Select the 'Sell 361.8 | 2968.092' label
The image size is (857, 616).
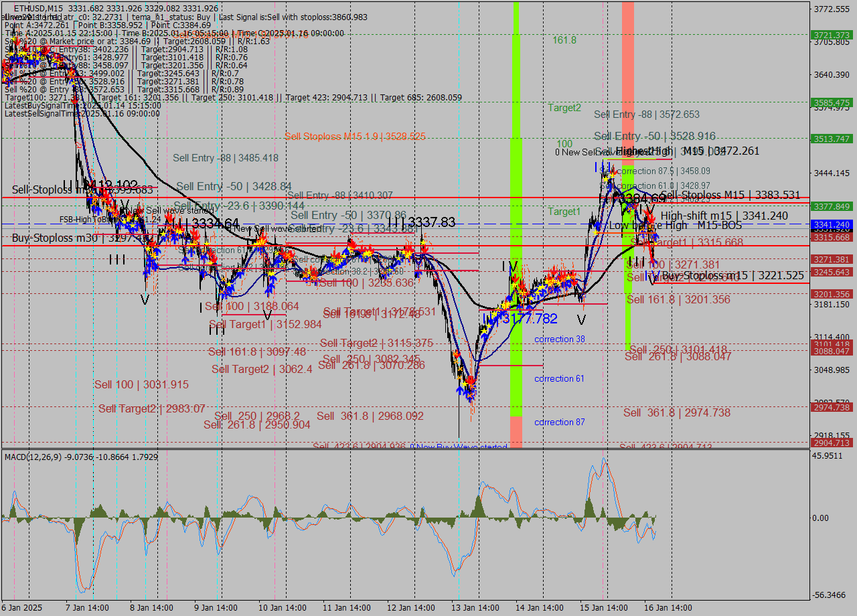[x=370, y=416]
